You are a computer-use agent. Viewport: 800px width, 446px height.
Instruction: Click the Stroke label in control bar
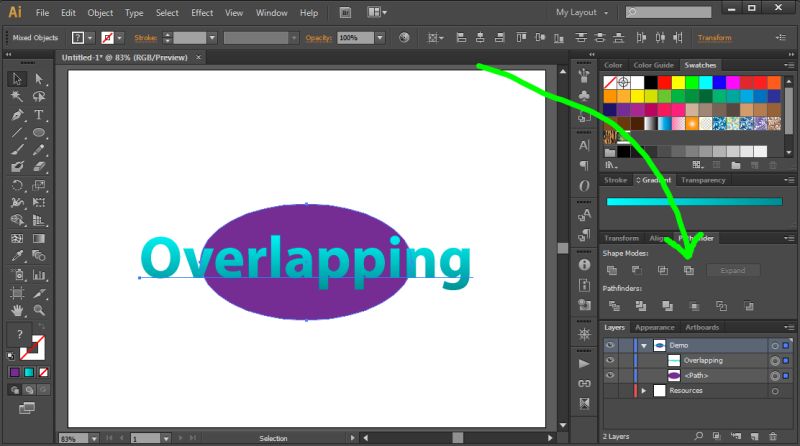pyautogui.click(x=145, y=38)
